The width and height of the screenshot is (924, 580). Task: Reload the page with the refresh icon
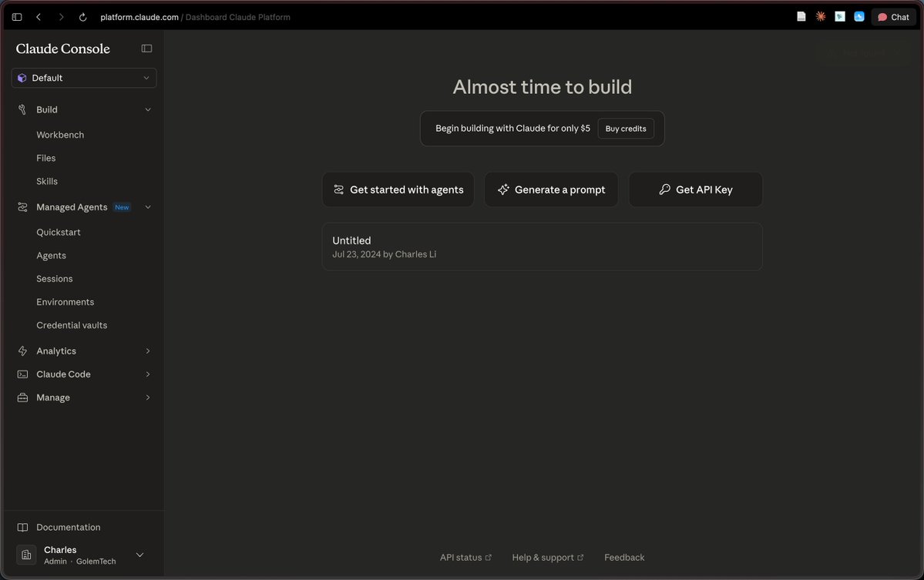pyautogui.click(x=82, y=17)
